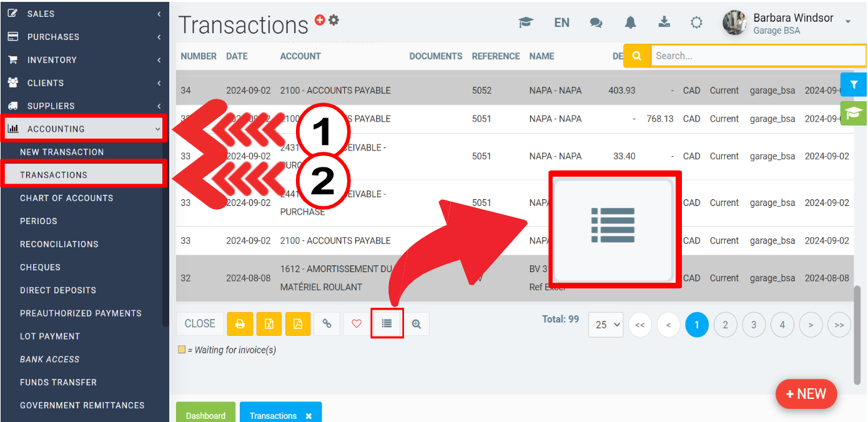
Task: Click the gear icon beside Transactions title
Action: (x=334, y=20)
